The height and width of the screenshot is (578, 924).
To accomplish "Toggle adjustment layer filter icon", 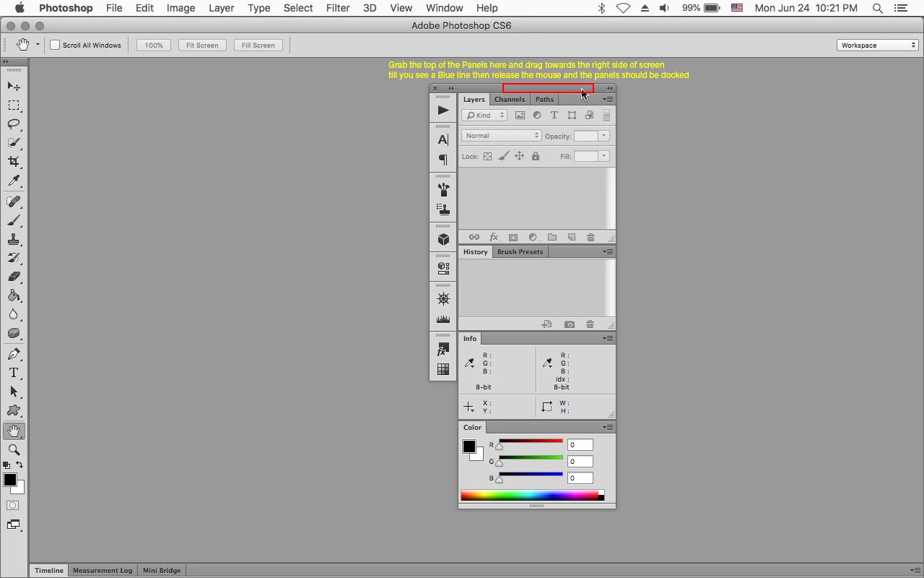I will (537, 116).
